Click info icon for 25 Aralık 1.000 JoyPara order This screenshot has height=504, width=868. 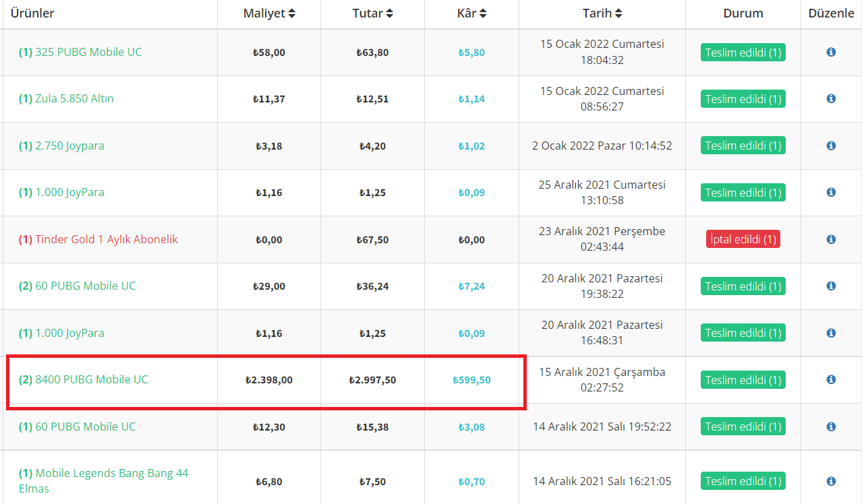831,192
